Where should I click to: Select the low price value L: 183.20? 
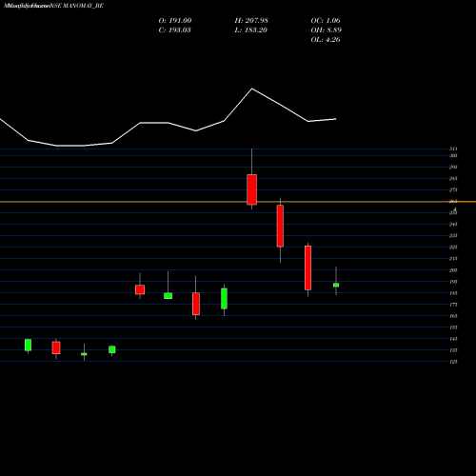click(250, 30)
